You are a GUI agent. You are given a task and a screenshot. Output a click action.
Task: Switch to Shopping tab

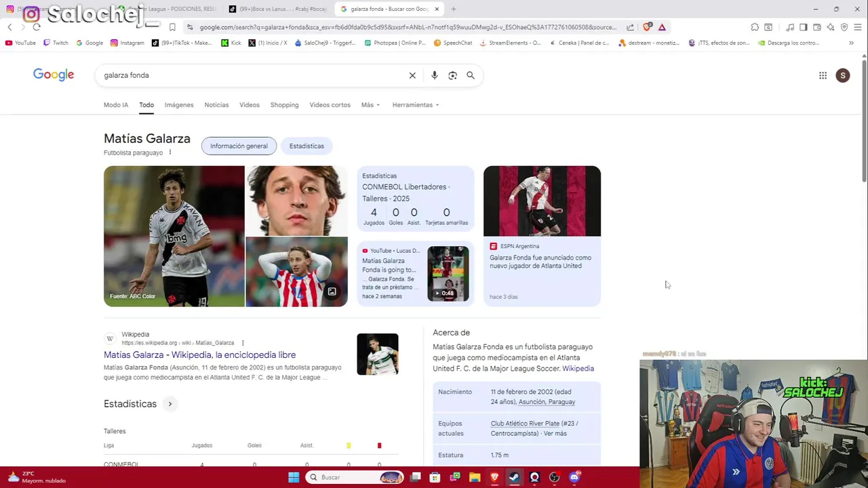(284, 105)
